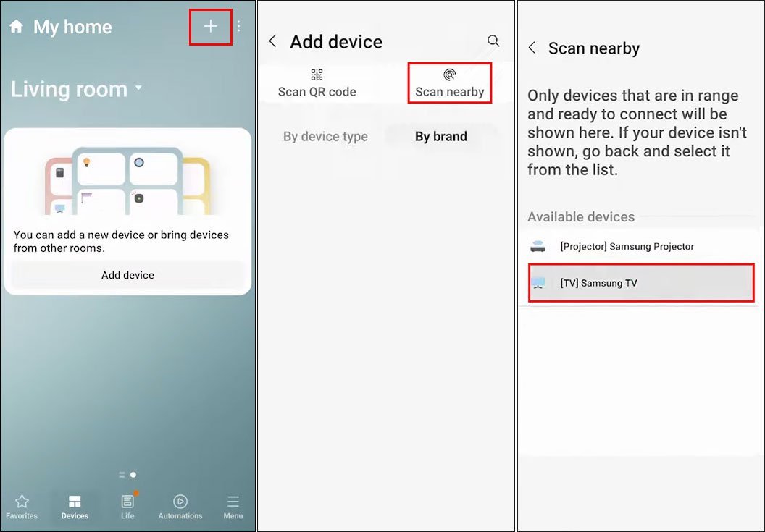
Task: Open the three-dot more options menu
Action: coord(238,26)
